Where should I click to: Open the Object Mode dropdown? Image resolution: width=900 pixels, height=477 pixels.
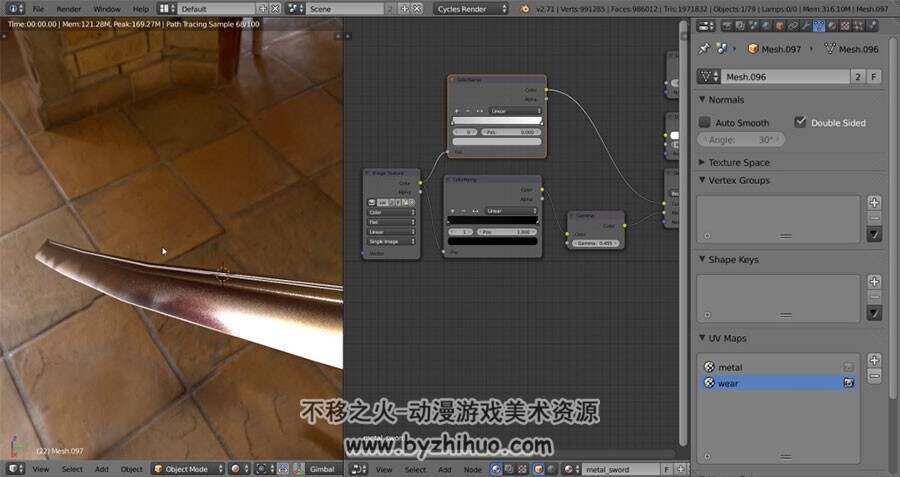[188, 469]
